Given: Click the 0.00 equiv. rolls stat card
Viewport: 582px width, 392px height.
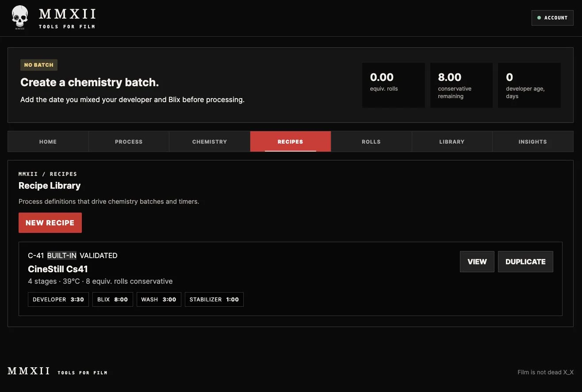Looking at the screenshot, I should (394, 85).
